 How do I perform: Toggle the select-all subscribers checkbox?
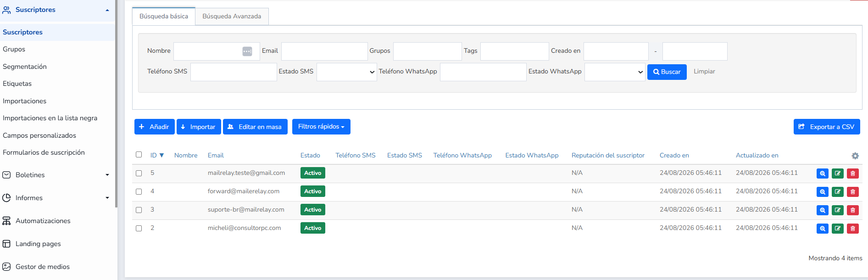pos(139,155)
